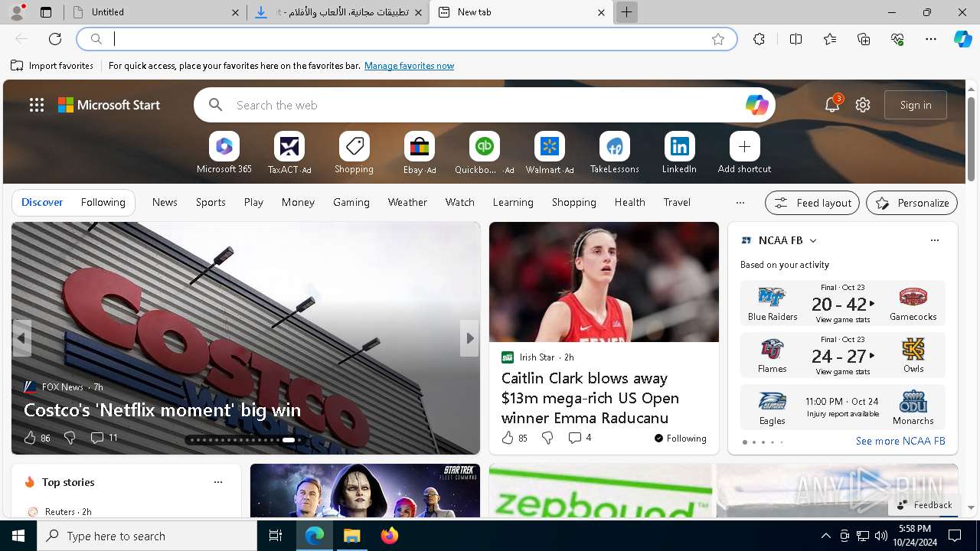Open the tab actions menu icon
This screenshot has height=551, width=980.
tap(46, 12)
